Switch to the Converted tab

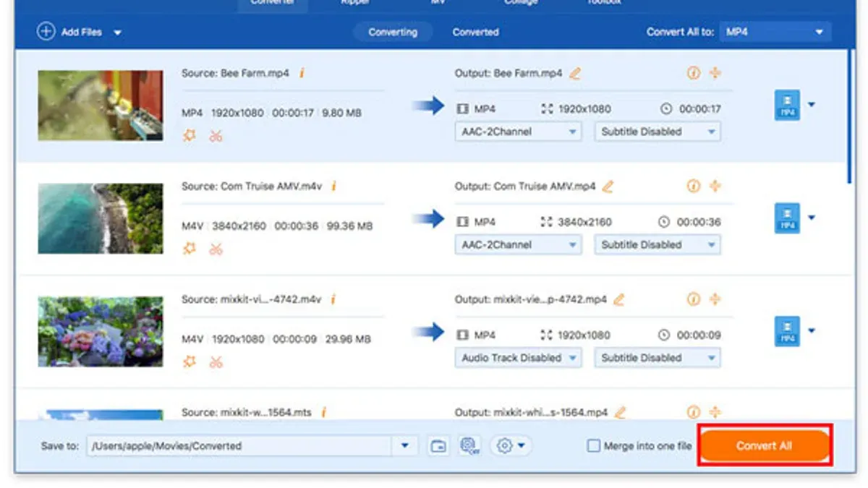[475, 32]
